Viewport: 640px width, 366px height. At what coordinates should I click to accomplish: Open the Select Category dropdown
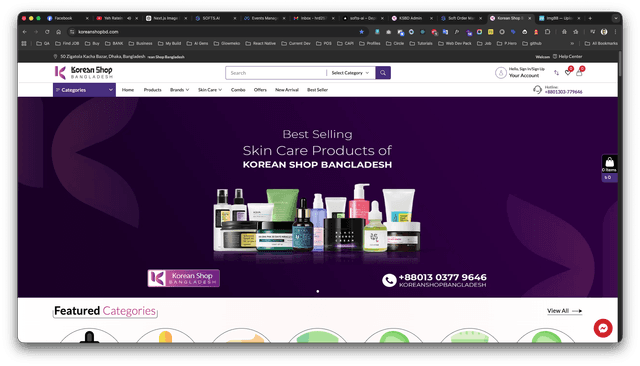point(350,73)
